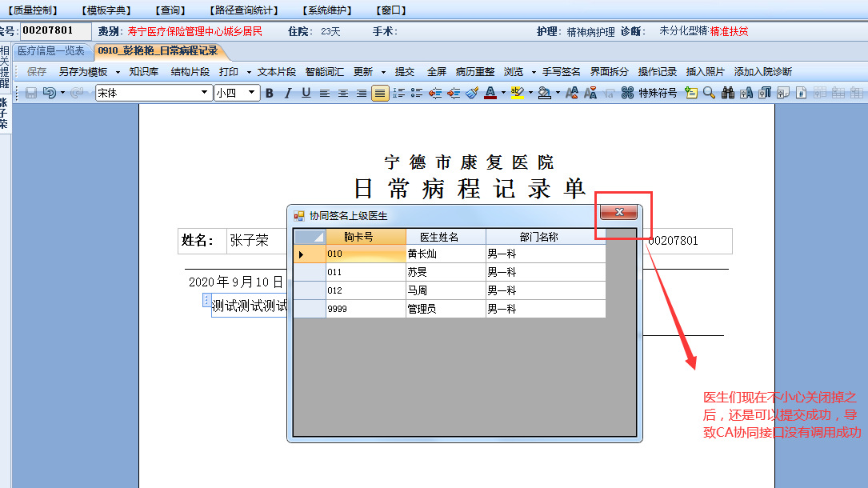
Task: Click the 插入照片 button
Action: coord(706,72)
